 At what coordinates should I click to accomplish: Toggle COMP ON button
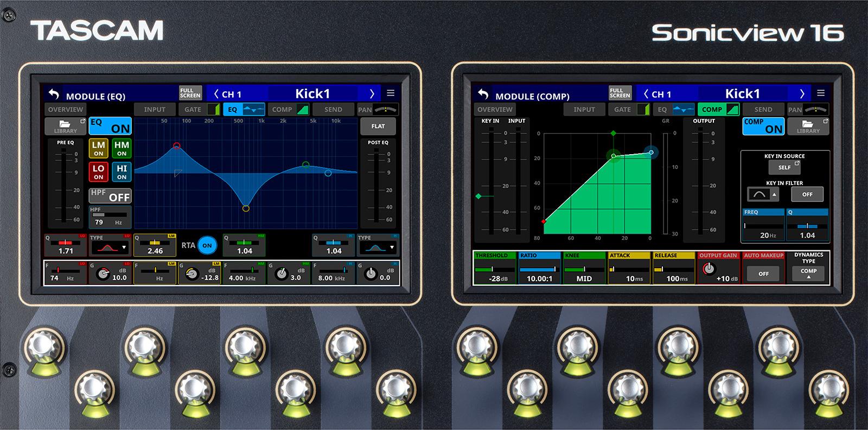click(x=764, y=126)
